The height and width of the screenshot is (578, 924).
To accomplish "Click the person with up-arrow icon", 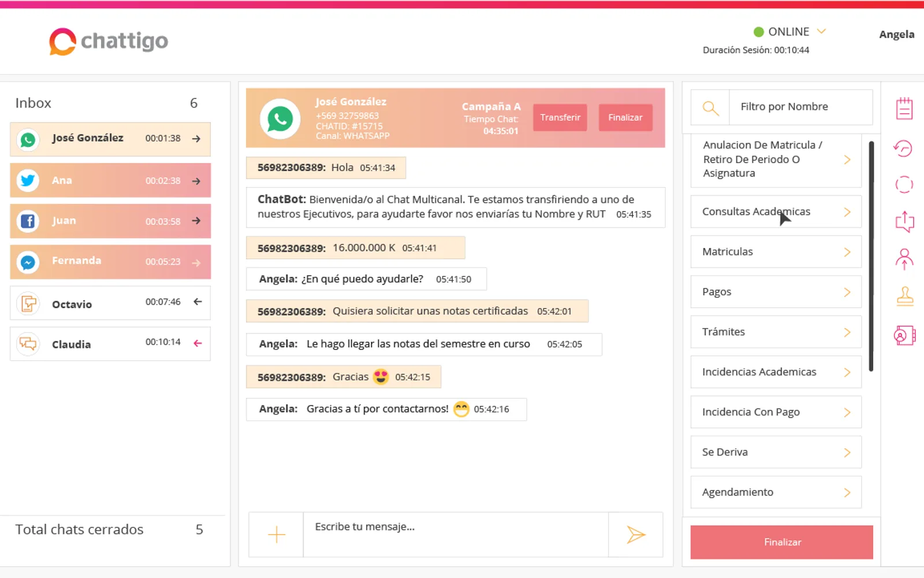I will tap(904, 259).
